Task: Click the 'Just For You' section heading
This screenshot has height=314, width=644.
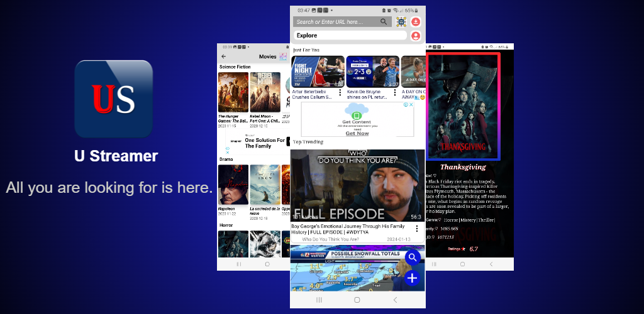Action: pyautogui.click(x=306, y=50)
